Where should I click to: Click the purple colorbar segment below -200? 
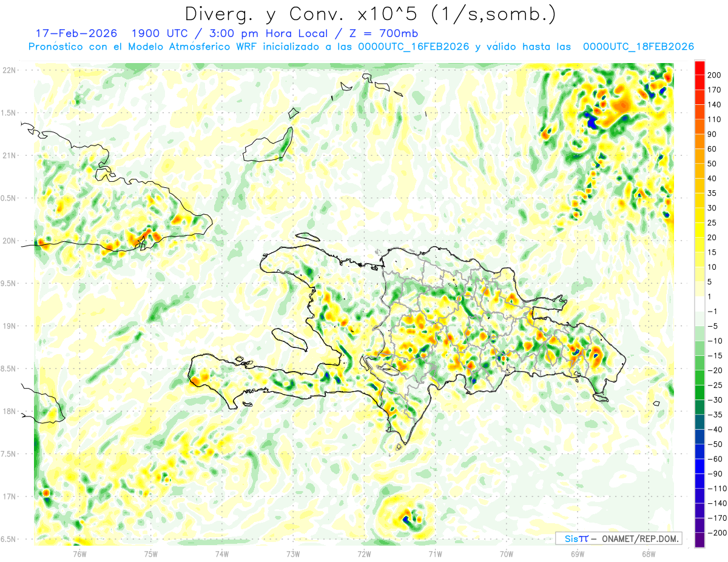point(699,540)
